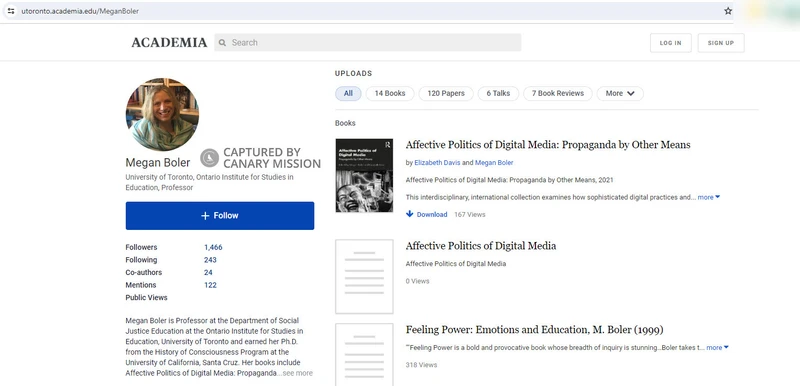This screenshot has width=800, height=386.
Task: Expand more on Affective Politics description
Action: pyautogui.click(x=709, y=197)
